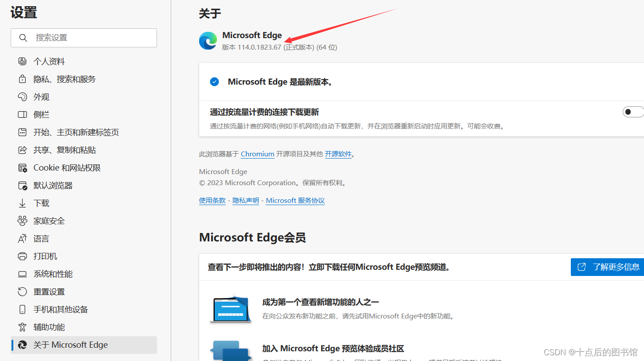Viewport: 644px width, 361px height.
Task: Click the 加入 Microsoft Edge 预览体验成员社区 heading
Action: point(333,349)
